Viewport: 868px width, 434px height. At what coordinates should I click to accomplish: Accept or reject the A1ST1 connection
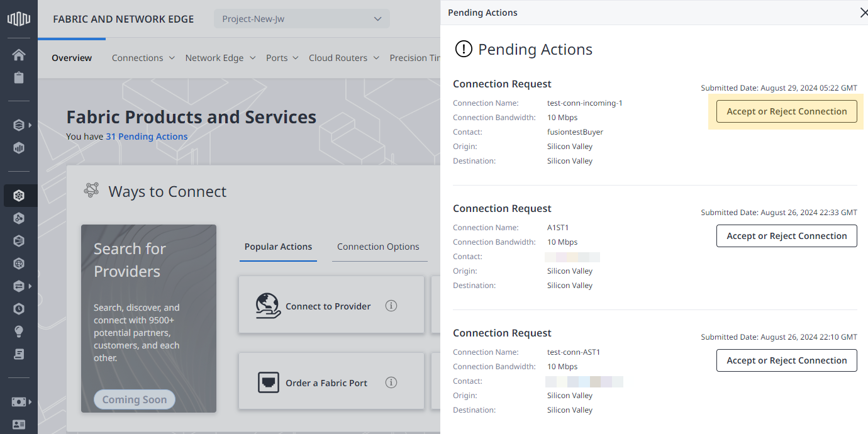[x=787, y=236]
